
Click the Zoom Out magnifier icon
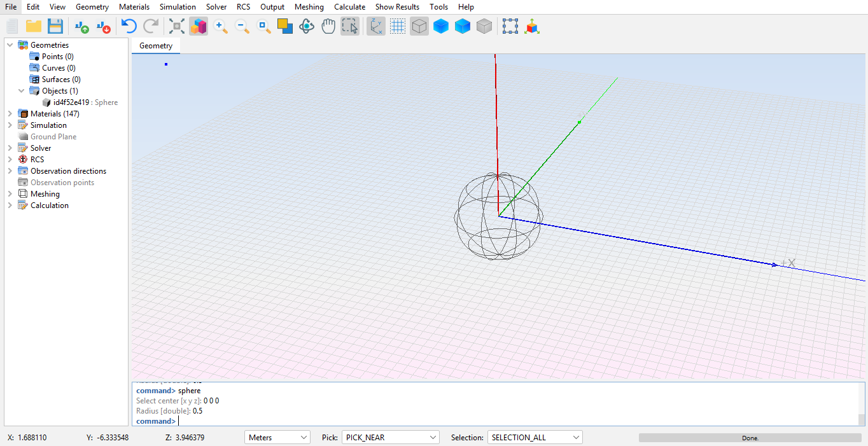tap(242, 26)
